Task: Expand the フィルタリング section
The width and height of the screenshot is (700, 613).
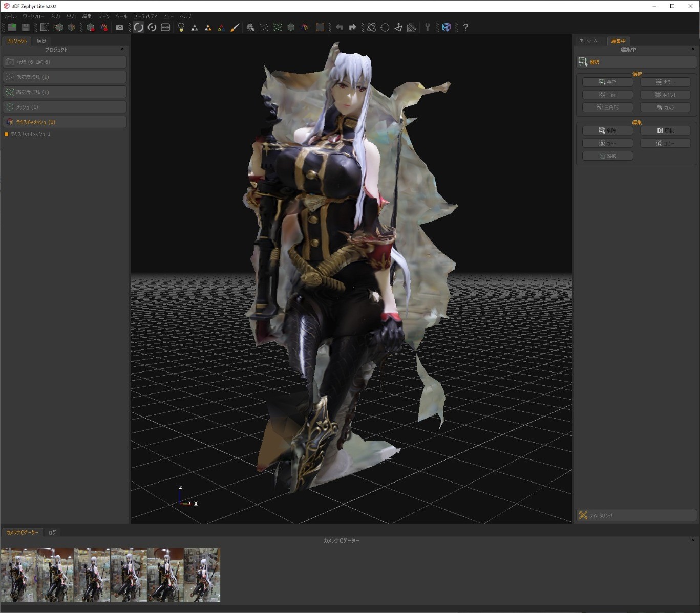Action: click(637, 515)
